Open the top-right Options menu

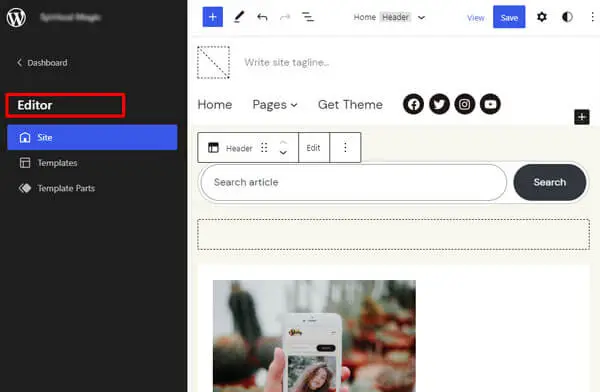592,17
